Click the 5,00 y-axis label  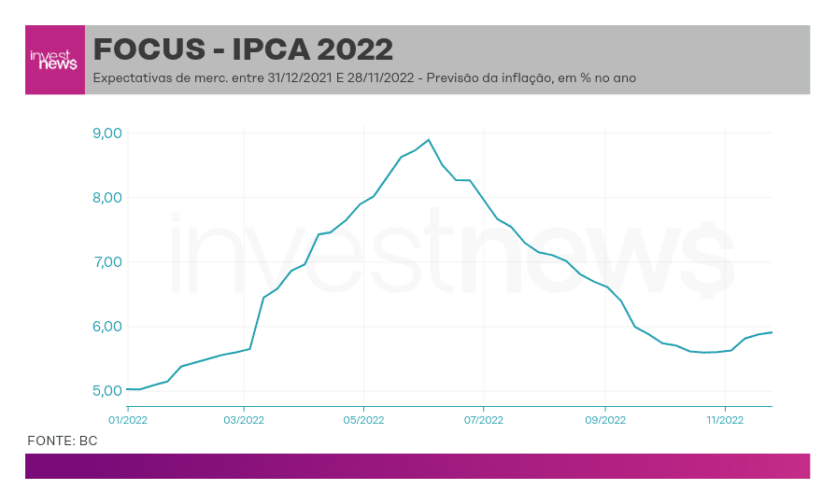[107, 390]
